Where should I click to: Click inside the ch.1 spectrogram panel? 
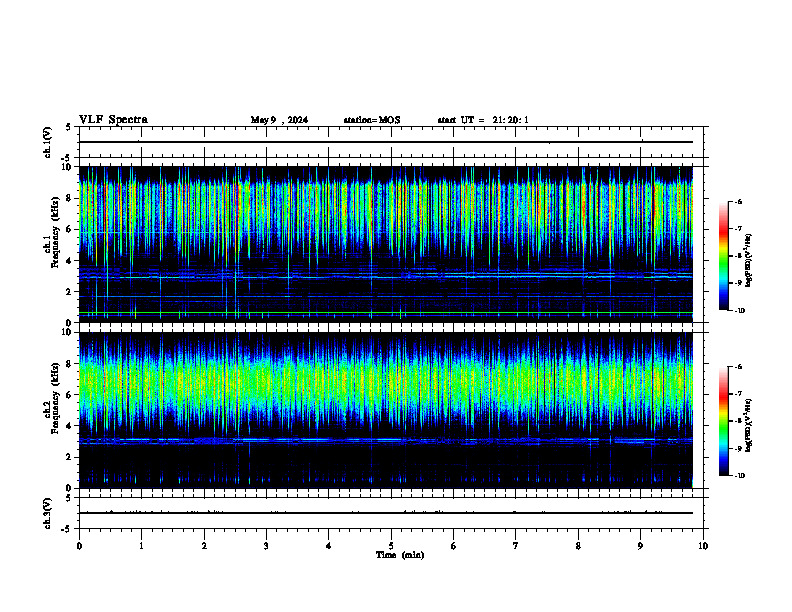click(386, 244)
